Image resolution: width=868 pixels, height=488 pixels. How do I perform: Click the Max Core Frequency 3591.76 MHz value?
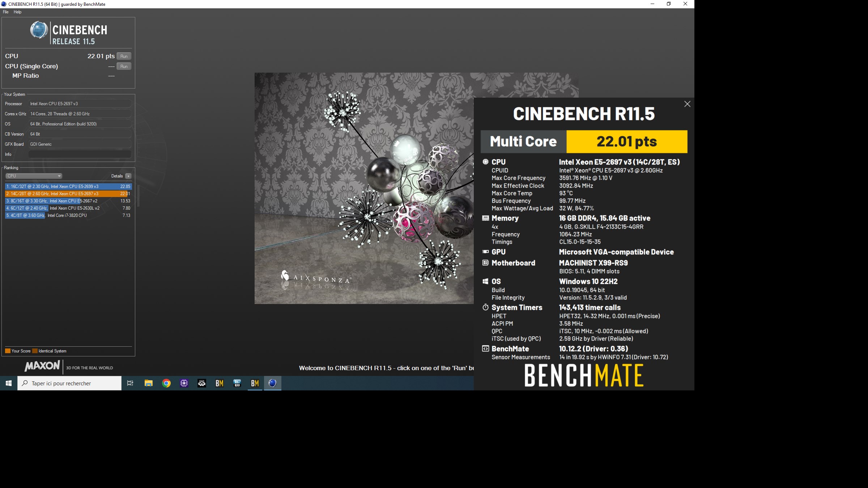(585, 178)
